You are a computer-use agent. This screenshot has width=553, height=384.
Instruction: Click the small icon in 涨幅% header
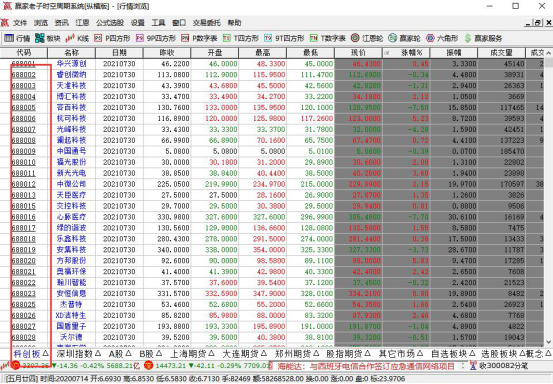(387, 53)
